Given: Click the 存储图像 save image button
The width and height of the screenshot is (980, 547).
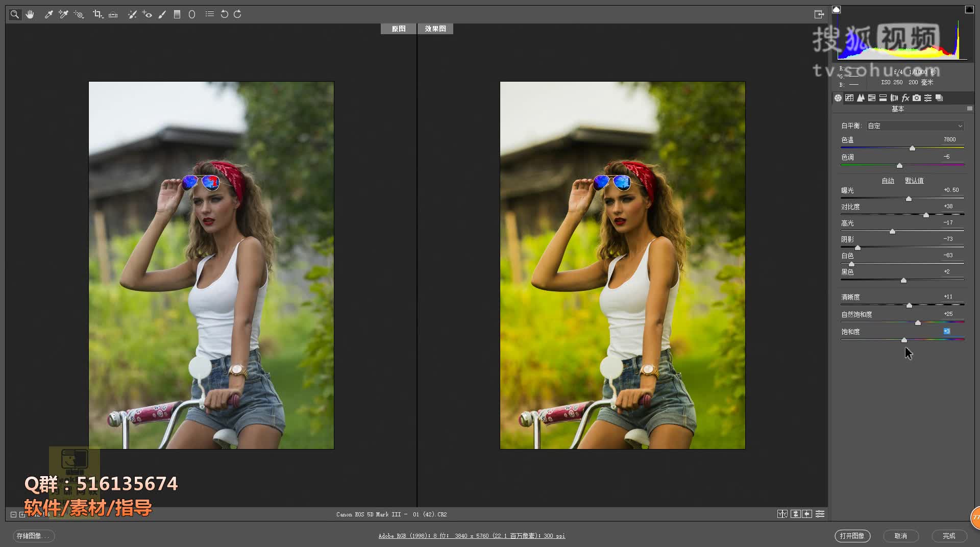Looking at the screenshot, I should (34, 536).
